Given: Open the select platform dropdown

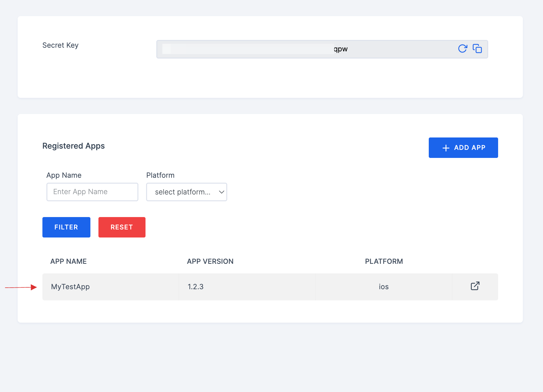Looking at the screenshot, I should 186,192.
